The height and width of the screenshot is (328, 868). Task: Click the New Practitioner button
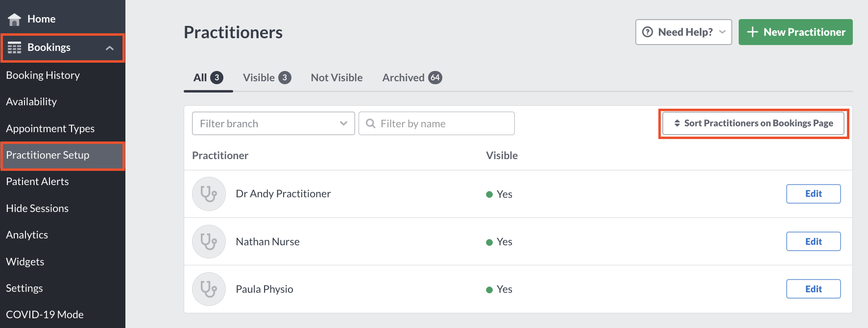click(x=796, y=32)
